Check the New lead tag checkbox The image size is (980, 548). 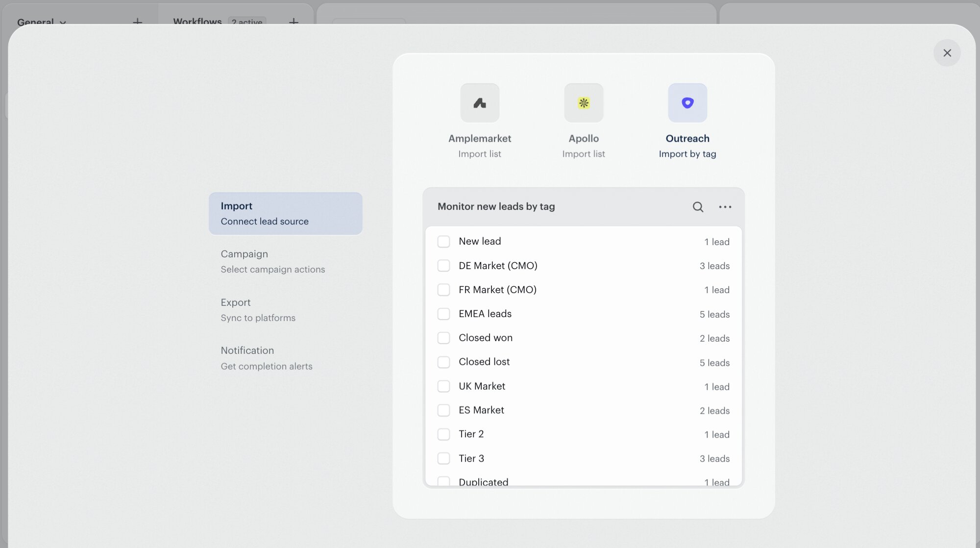[443, 242]
